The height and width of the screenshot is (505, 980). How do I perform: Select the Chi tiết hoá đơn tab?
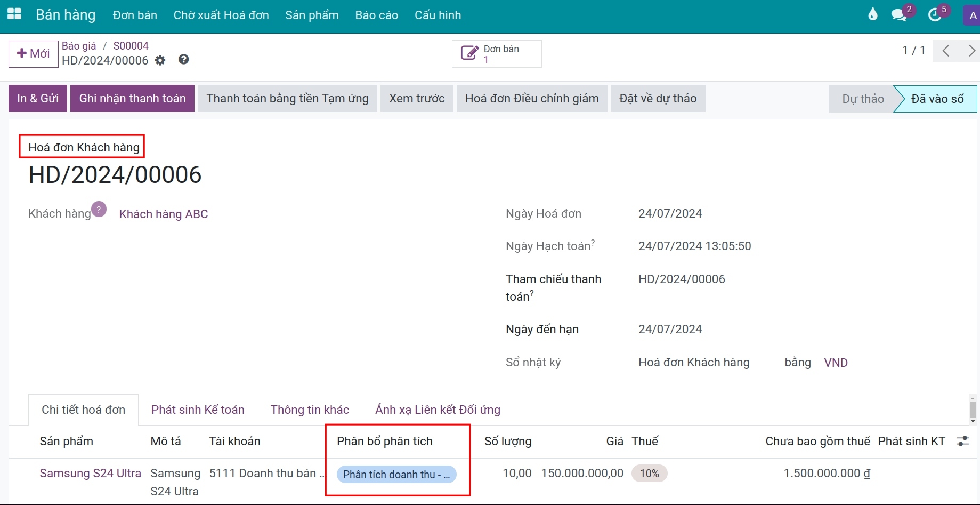pyautogui.click(x=83, y=410)
